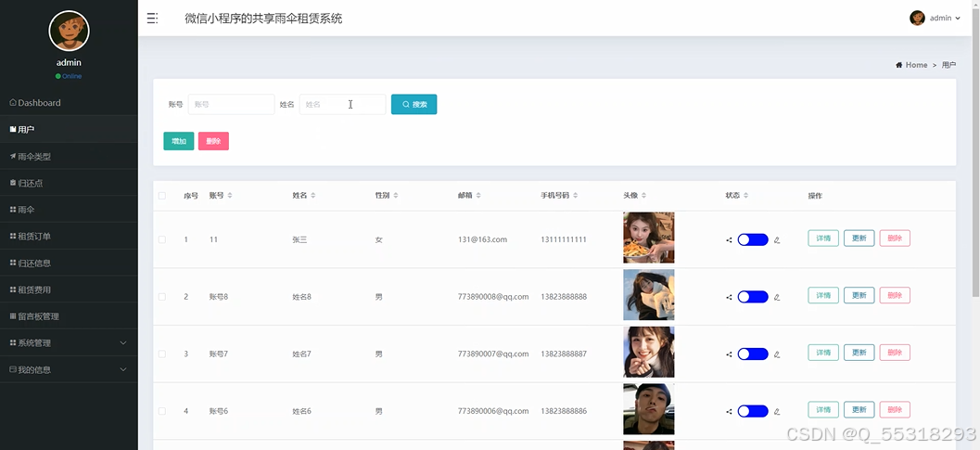
Task: Open 雨伞类型 in the sidebar
Action: [x=69, y=157]
